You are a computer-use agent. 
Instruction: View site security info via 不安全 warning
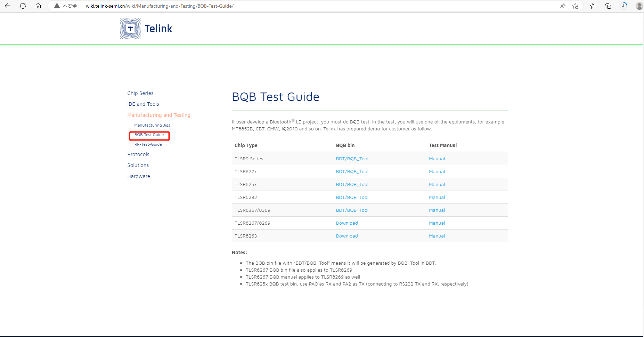(67, 6)
